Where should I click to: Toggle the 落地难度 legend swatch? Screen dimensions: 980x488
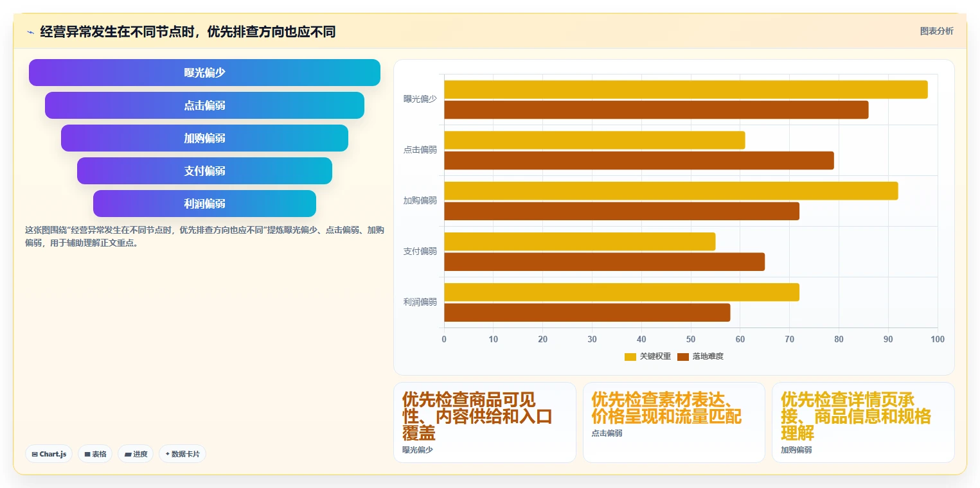[683, 356]
